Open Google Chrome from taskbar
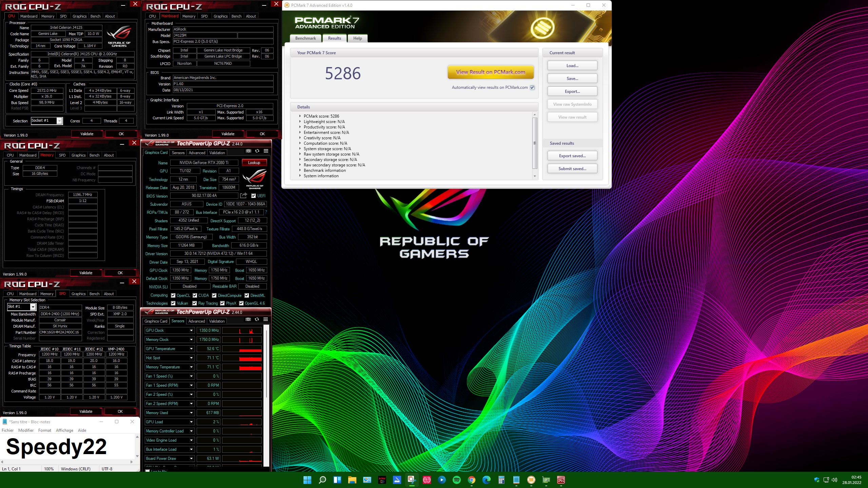Image resolution: width=868 pixels, height=488 pixels. (471, 480)
